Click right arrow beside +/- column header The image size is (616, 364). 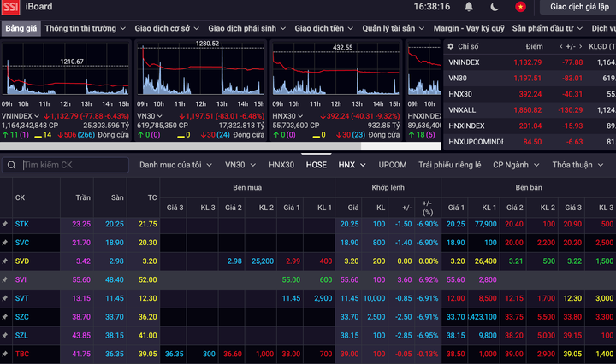click(x=579, y=46)
